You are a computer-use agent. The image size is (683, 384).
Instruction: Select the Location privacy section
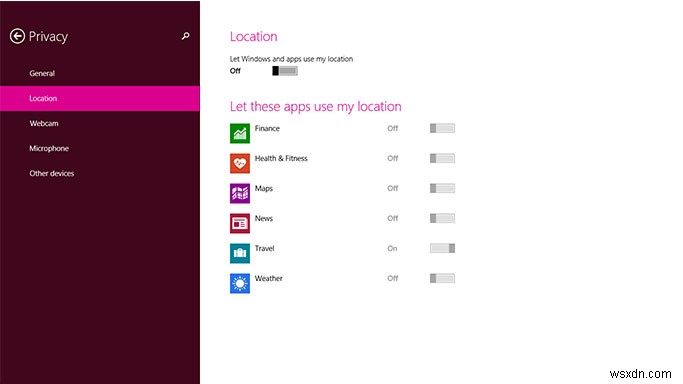[100, 98]
